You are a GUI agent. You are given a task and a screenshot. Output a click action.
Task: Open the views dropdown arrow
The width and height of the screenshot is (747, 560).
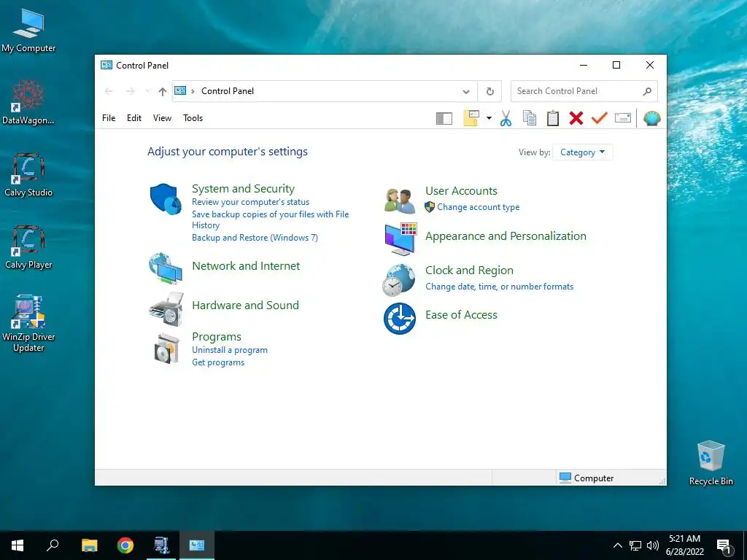click(x=489, y=118)
